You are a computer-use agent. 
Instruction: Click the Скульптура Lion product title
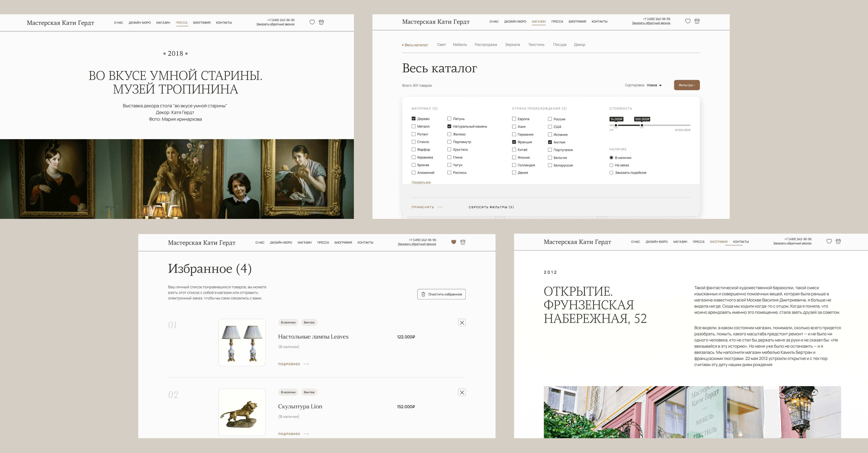pyautogui.click(x=300, y=406)
